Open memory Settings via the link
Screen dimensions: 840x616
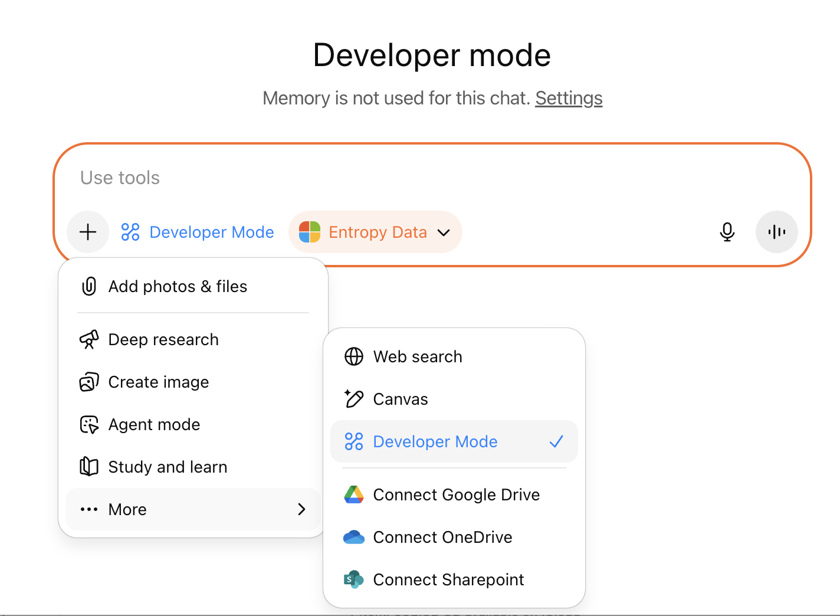[569, 98]
